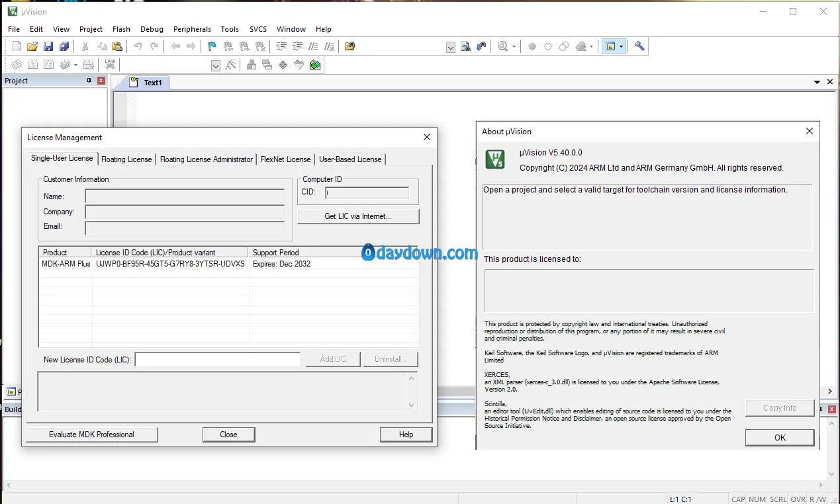Click the Computer ID CID field
This screenshot has height=504, width=840.
[x=367, y=193]
